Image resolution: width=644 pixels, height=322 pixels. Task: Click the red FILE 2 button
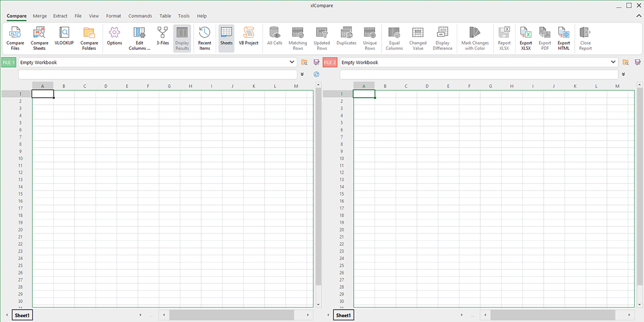click(330, 62)
